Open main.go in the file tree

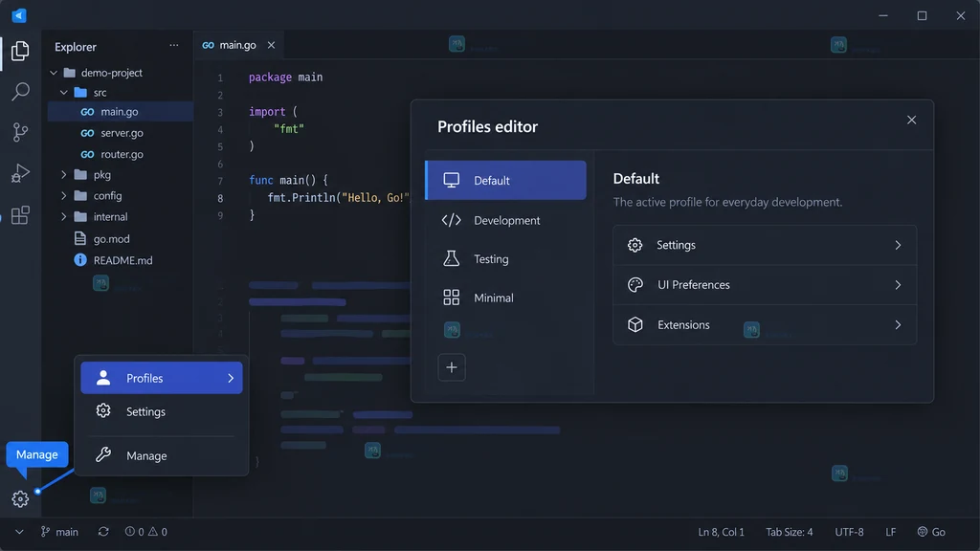pos(120,112)
